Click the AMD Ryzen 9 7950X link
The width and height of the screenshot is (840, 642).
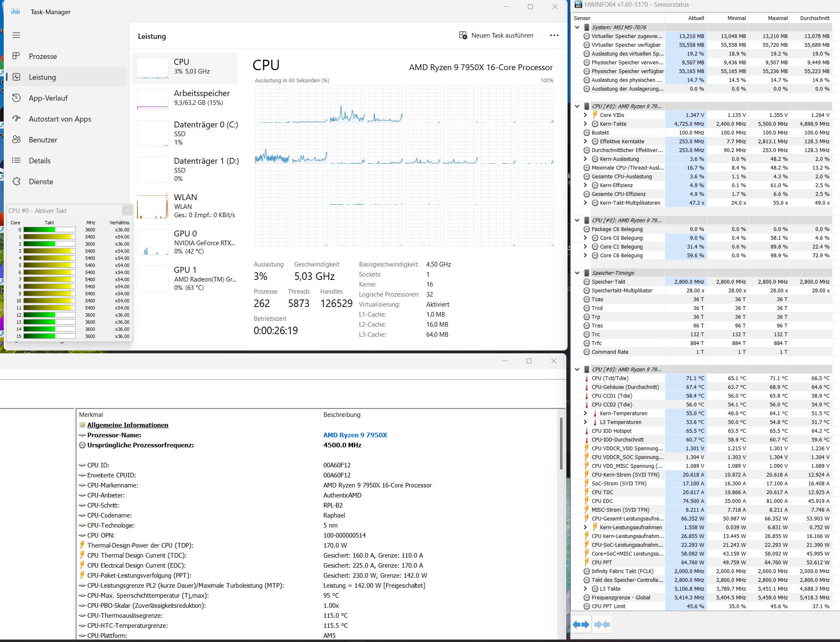(355, 435)
